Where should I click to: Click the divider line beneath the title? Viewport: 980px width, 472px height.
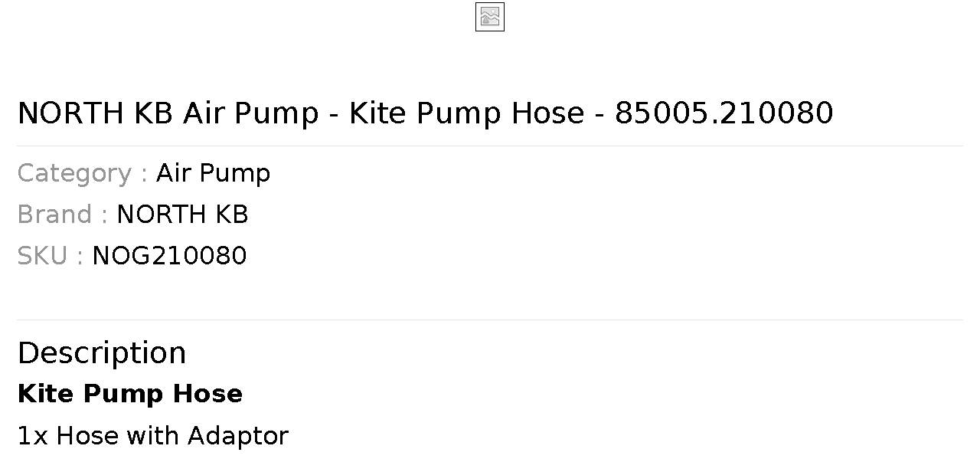coord(490,146)
